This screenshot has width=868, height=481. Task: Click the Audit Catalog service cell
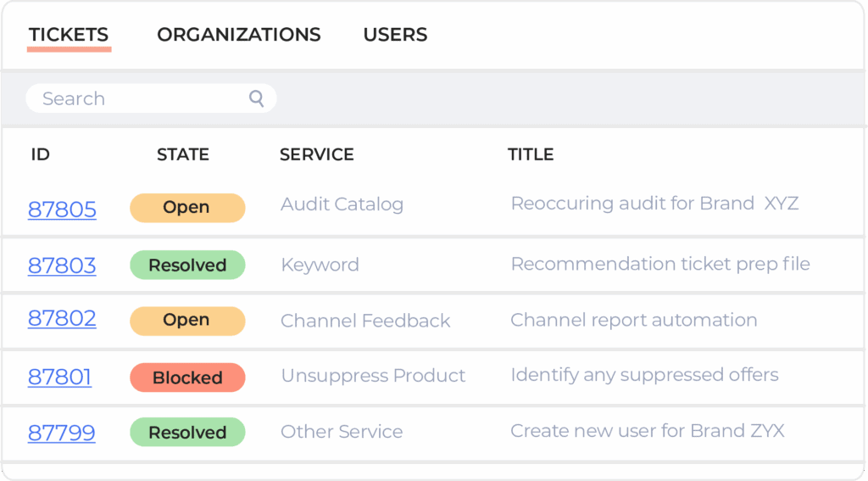(x=342, y=204)
